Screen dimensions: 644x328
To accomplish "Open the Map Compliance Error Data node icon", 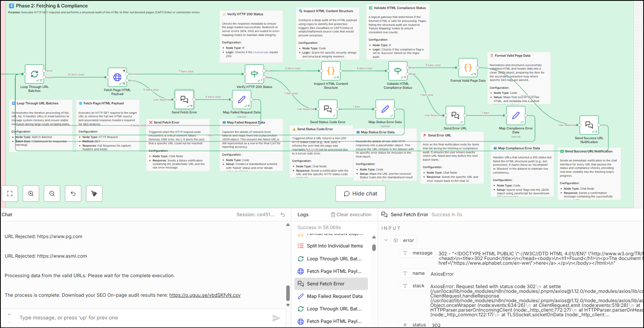I will (516, 116).
